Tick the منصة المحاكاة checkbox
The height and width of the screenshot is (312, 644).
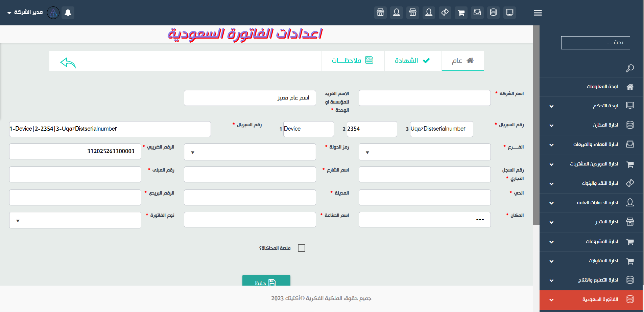(x=302, y=248)
